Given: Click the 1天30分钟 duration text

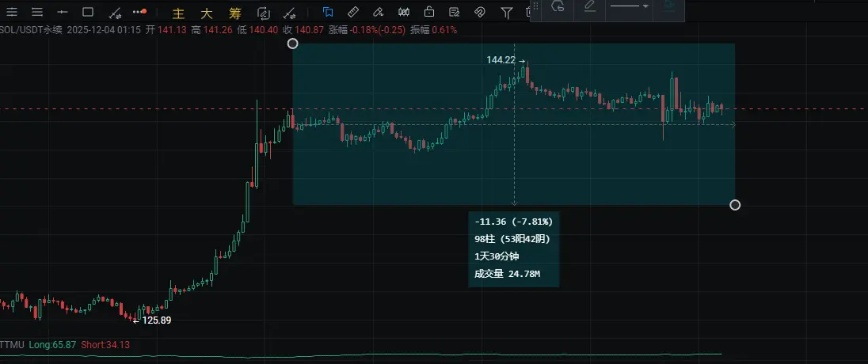Looking at the screenshot, I should pyautogui.click(x=497, y=256).
